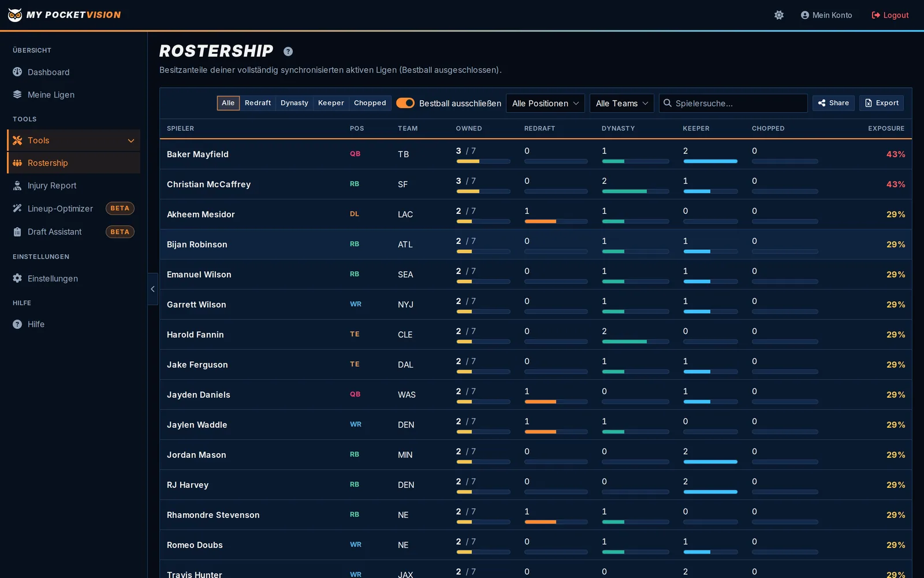Click the Spielersuche search field
The height and width of the screenshot is (578, 924).
click(x=733, y=103)
